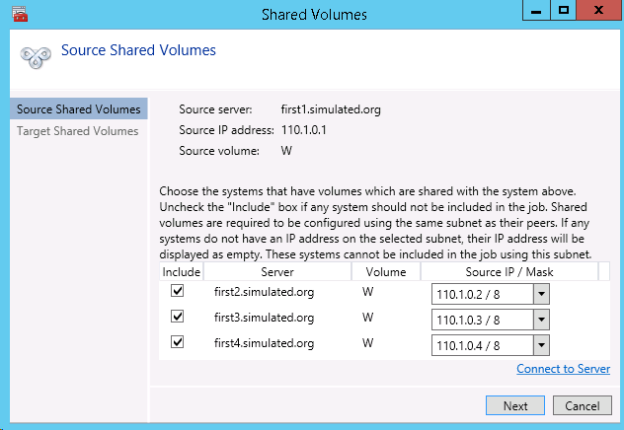Switch to the Target Shared Volumes step
624x430 pixels.
click(78, 131)
